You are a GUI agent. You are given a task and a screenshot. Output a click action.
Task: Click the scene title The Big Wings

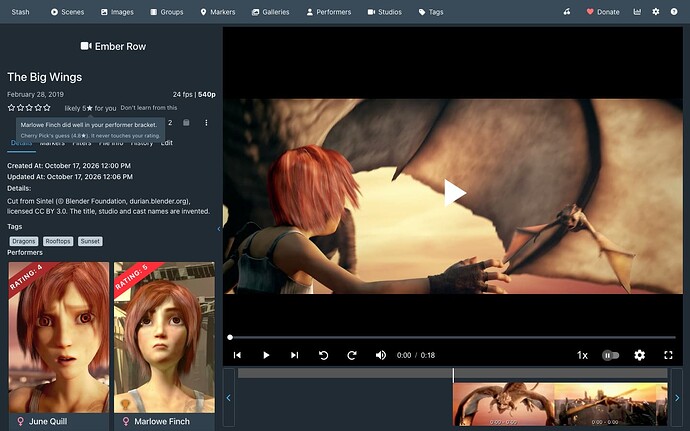(x=44, y=77)
